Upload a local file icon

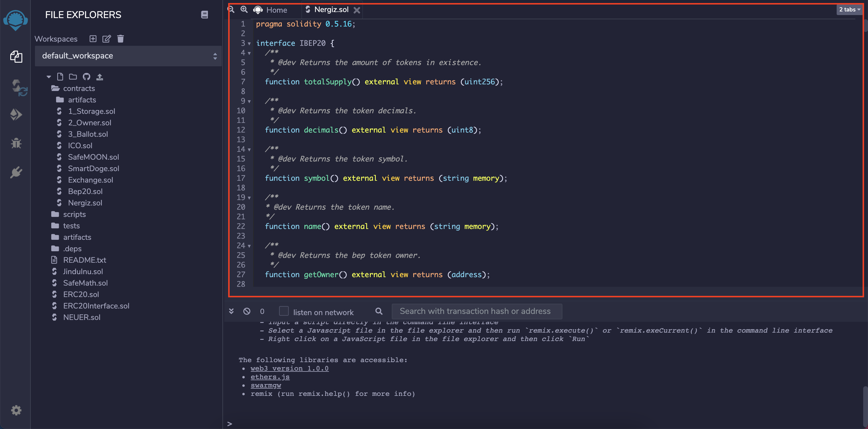(x=100, y=77)
